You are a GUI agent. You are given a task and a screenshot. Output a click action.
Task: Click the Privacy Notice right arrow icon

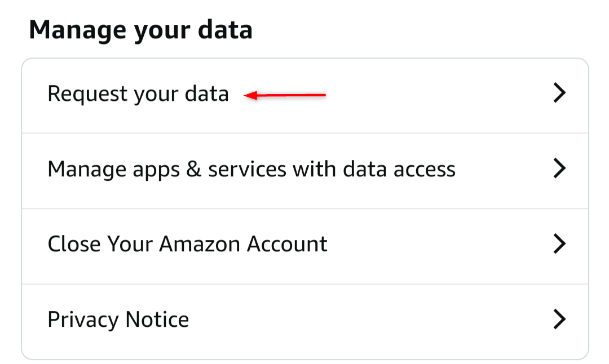point(559,319)
